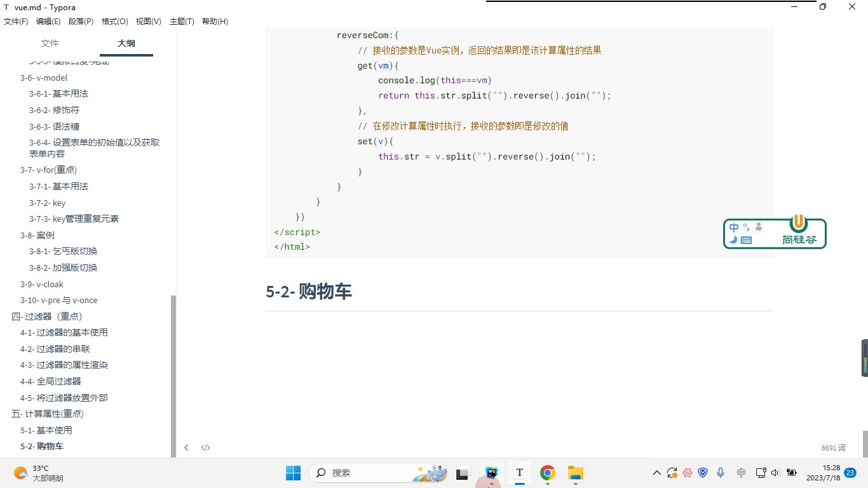Image resolution: width=868 pixels, height=488 pixels.
Task: Toggle the moon icon in IME toolbar
Action: click(733, 240)
